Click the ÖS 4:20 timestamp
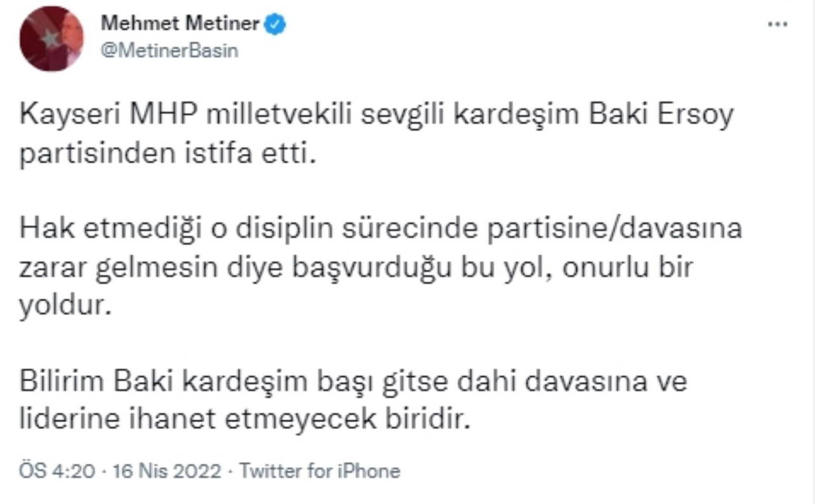Viewport: 815px width, 504px height. coord(57,472)
